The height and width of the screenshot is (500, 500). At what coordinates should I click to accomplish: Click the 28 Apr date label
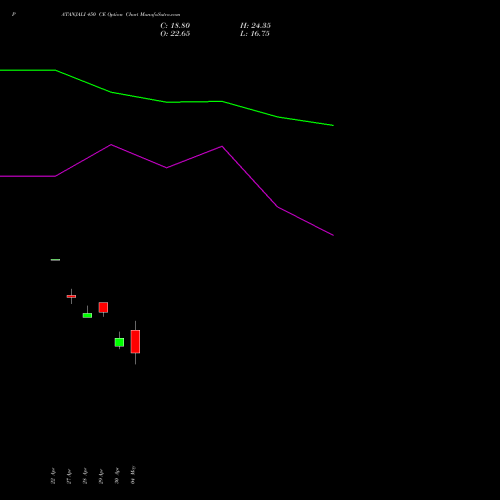(85, 476)
